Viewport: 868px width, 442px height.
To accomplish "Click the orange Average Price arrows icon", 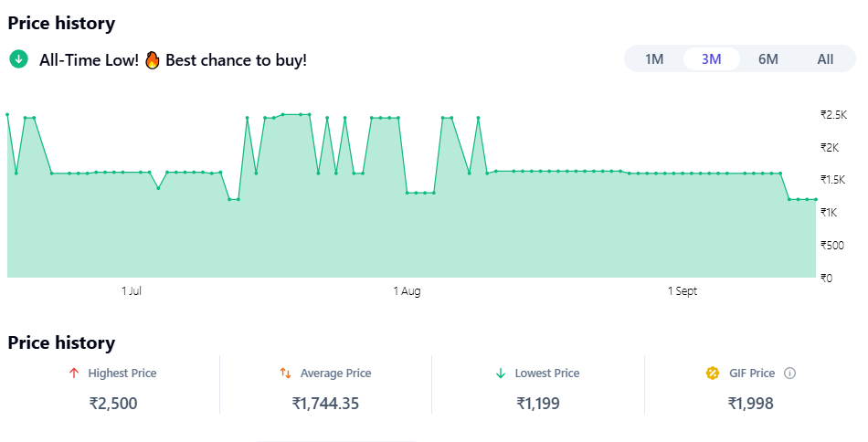I will click(x=285, y=373).
